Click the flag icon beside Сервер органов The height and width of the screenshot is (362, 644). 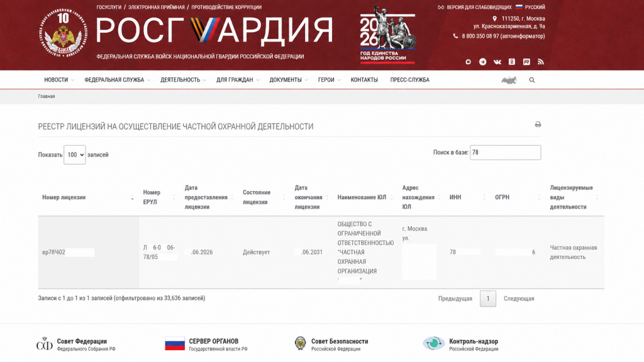pyautogui.click(x=175, y=344)
